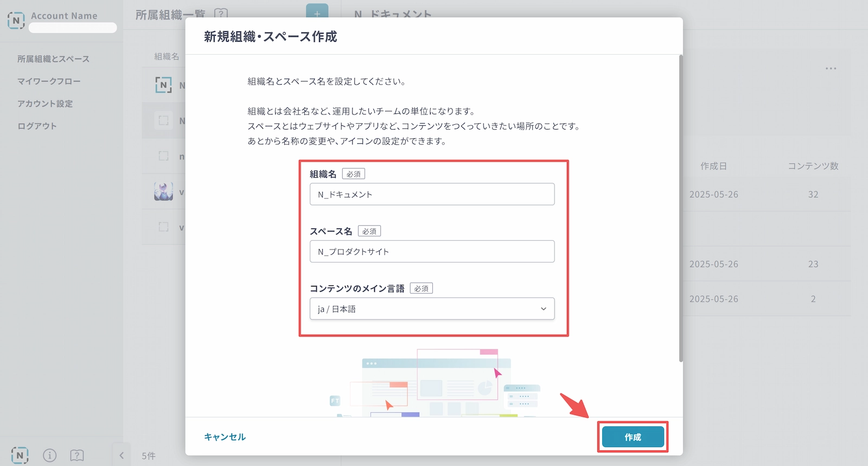Open 所属組織とスペース in sidebar
This screenshot has width=868, height=466.
53,59
